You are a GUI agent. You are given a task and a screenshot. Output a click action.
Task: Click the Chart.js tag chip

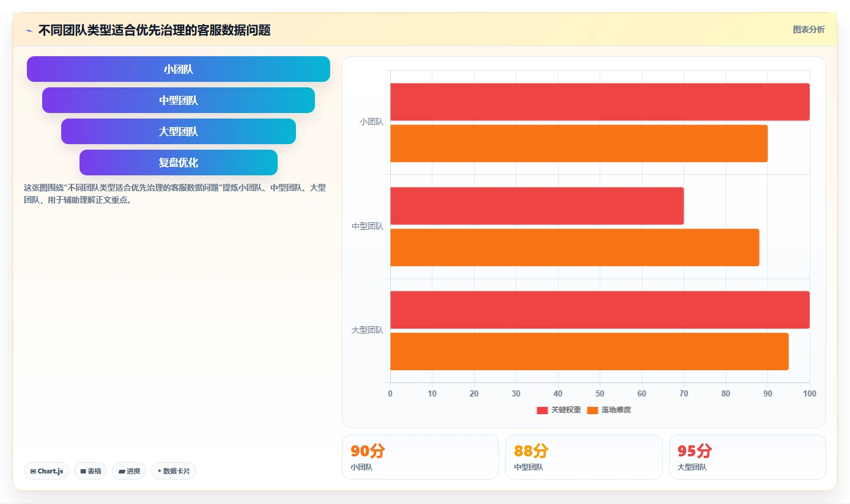coord(46,471)
